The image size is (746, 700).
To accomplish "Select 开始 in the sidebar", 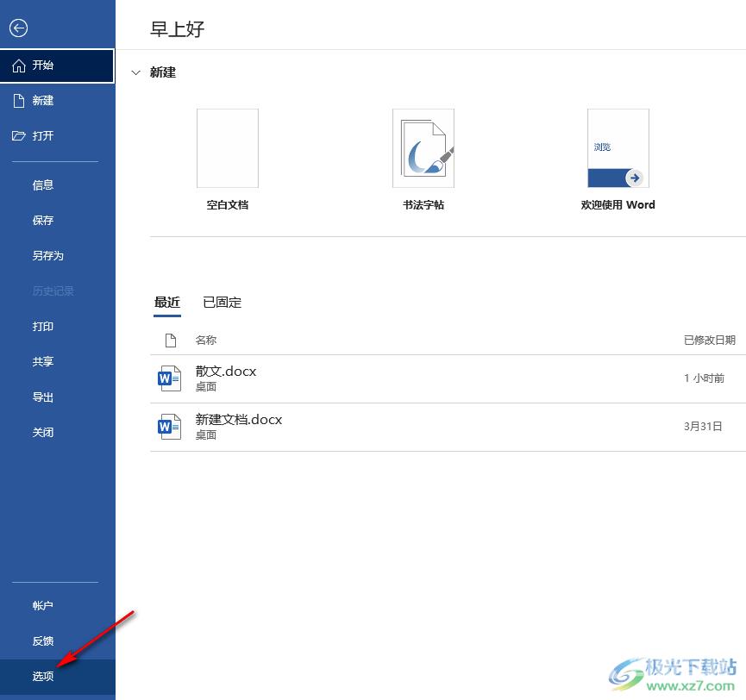I will coord(57,66).
